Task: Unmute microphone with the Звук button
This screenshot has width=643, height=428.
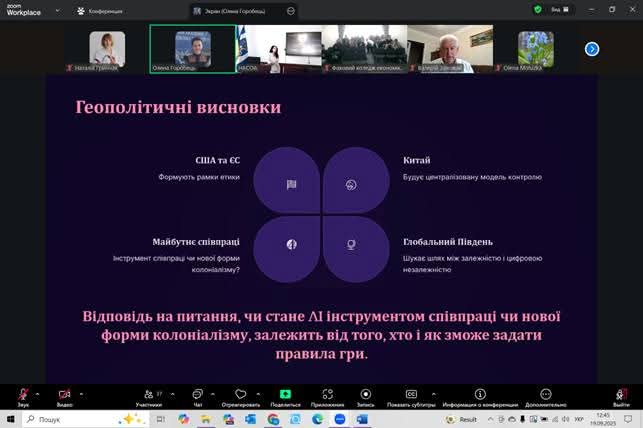Action: (x=22, y=395)
